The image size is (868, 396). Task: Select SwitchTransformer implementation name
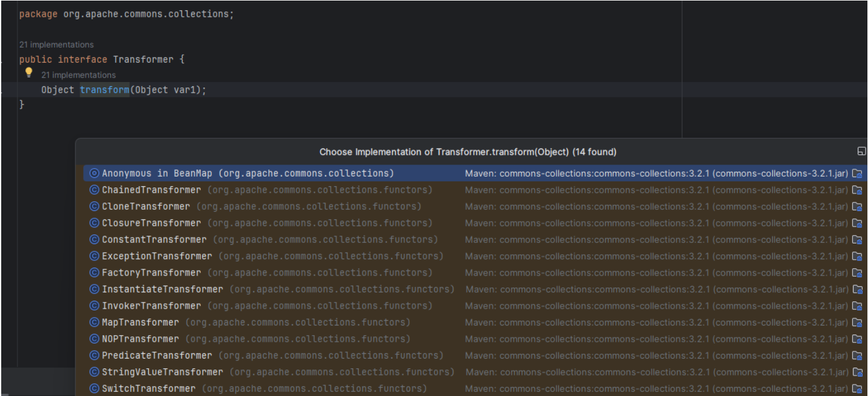(149, 389)
